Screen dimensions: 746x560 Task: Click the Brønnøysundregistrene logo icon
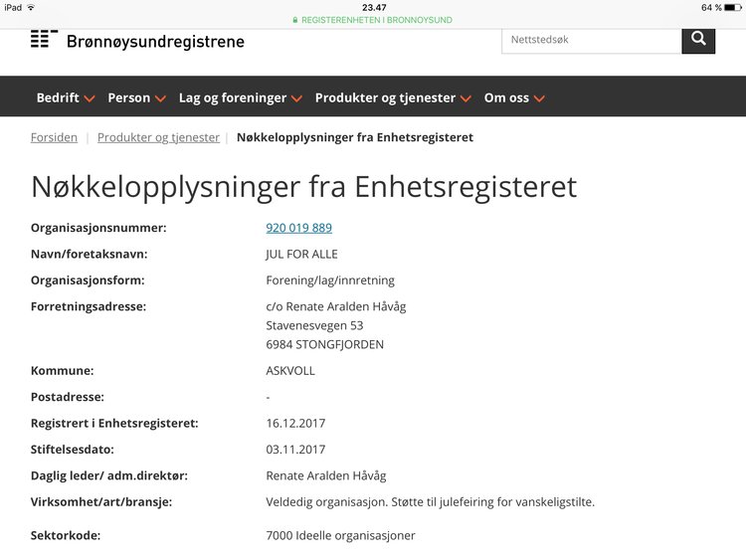pos(44,39)
